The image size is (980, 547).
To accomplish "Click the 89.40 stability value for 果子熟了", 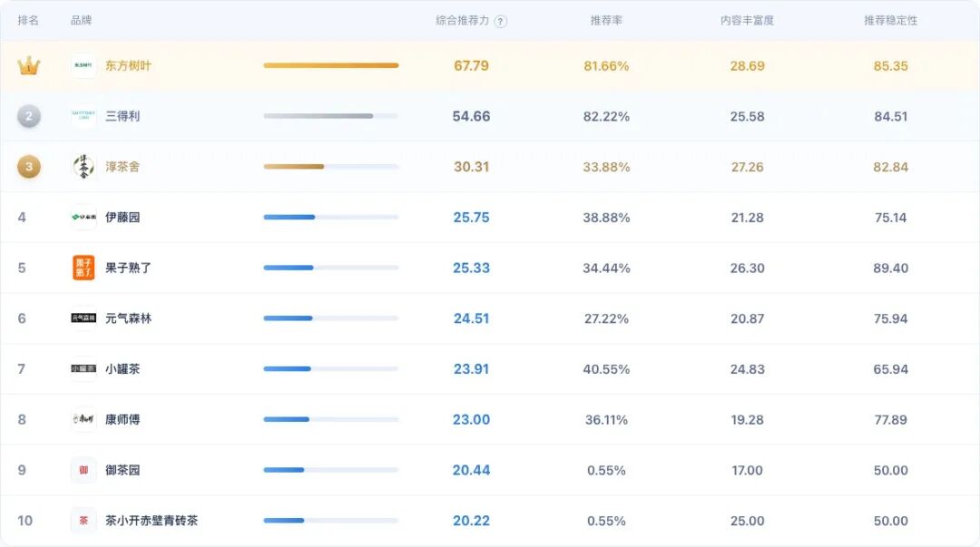I will point(891,269).
